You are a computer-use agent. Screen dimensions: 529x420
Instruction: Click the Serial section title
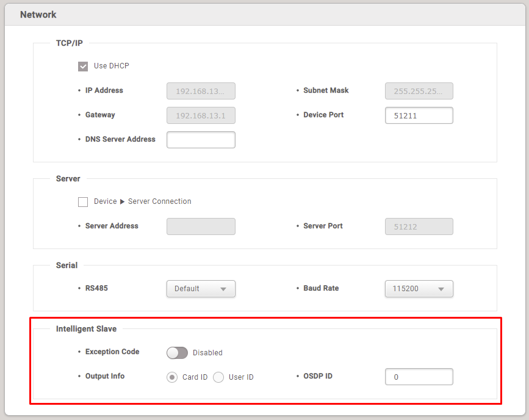(x=67, y=266)
